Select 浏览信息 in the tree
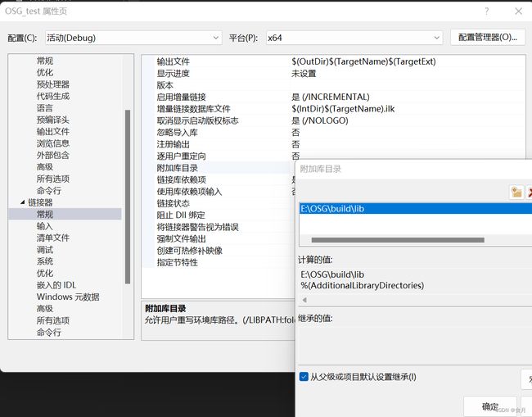This screenshot has height=417, width=532. (x=53, y=143)
